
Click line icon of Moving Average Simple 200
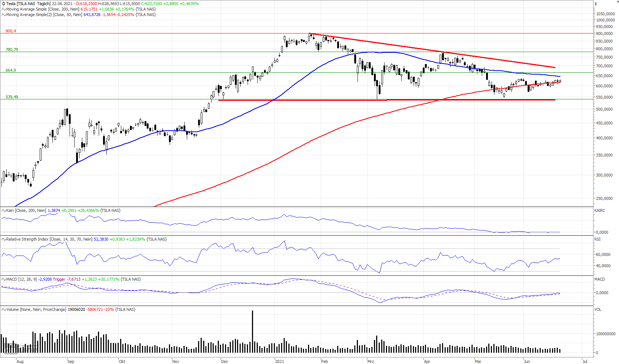4,9
